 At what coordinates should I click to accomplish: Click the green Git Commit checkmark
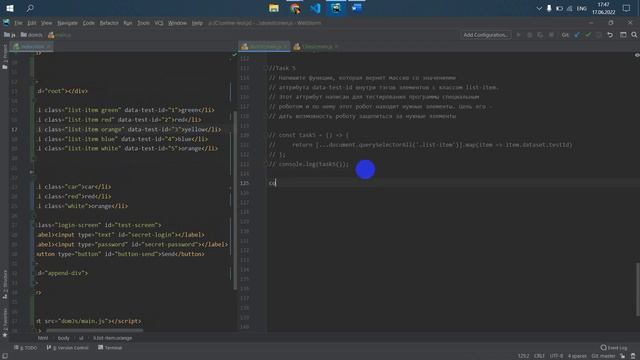click(588, 35)
